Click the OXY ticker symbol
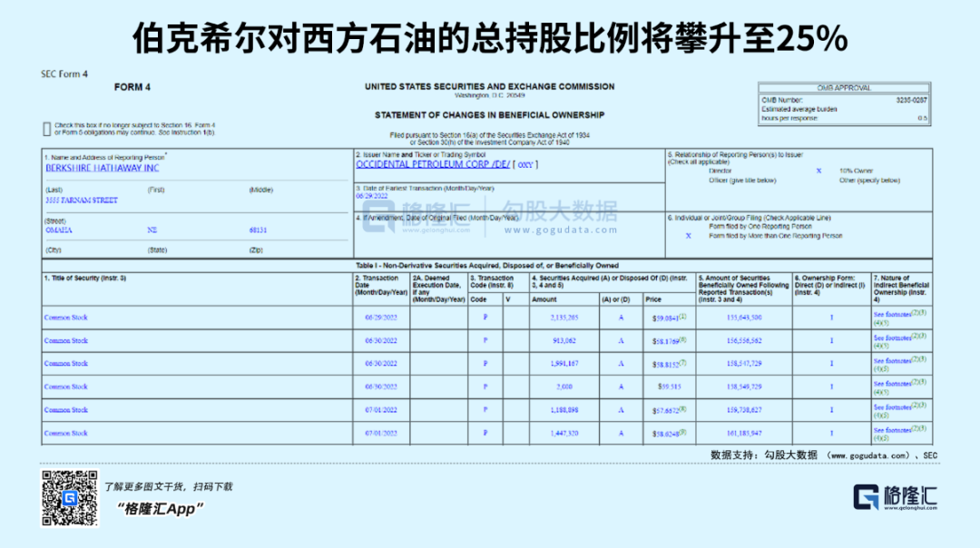This screenshot has width=980, height=548. pyautogui.click(x=525, y=165)
